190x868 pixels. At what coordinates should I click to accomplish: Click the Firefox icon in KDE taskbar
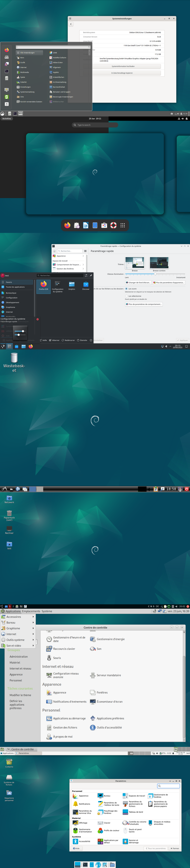(x=31, y=346)
